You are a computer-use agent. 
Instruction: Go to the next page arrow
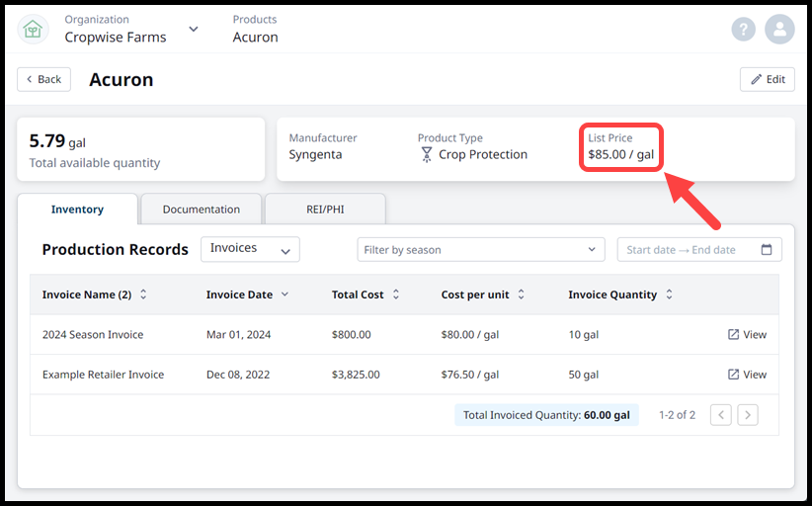pos(748,415)
